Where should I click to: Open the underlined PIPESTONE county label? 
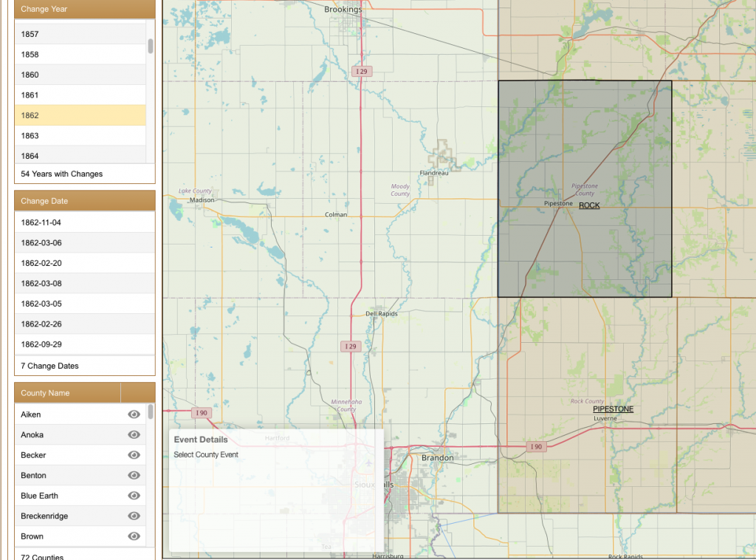(613, 409)
